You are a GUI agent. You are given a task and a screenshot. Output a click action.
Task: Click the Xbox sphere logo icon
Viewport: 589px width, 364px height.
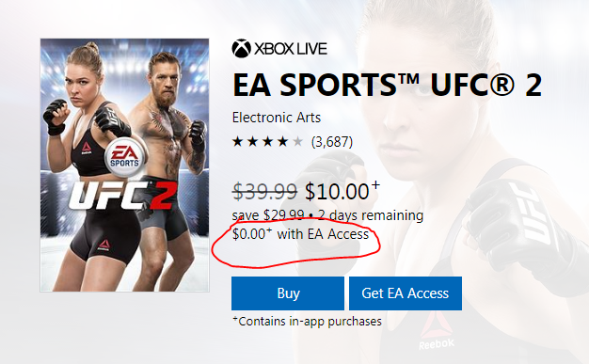tap(241, 49)
